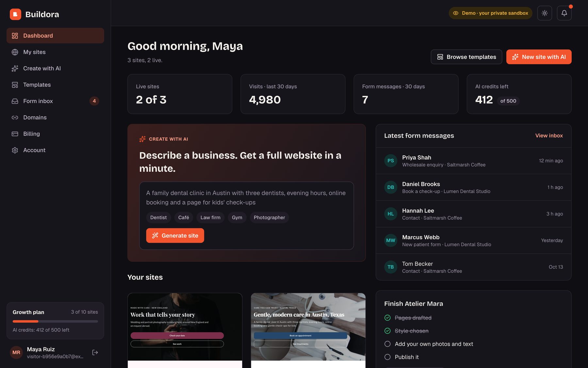The height and width of the screenshot is (368, 588).
Task: Check off the Publish it step
Action: point(387,357)
